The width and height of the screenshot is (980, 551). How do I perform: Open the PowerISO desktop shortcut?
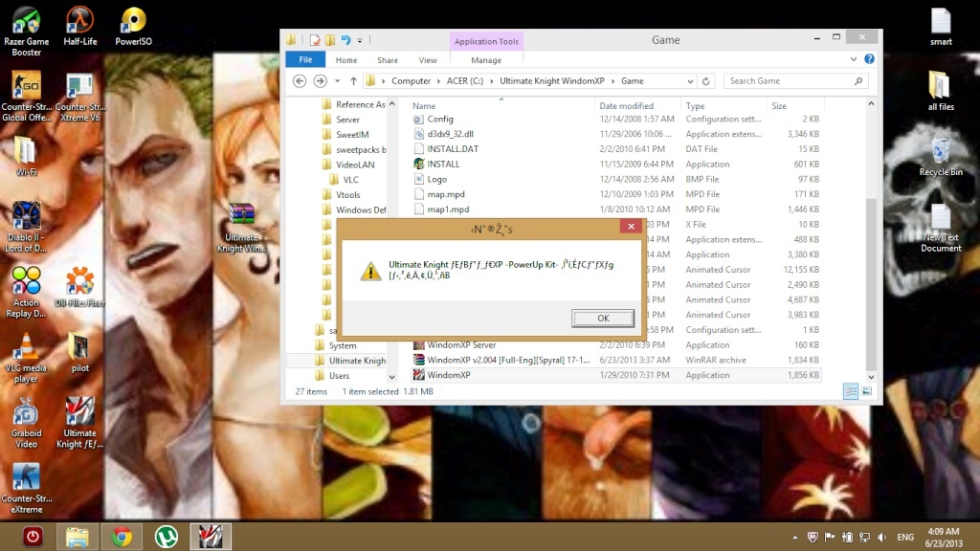(x=133, y=26)
